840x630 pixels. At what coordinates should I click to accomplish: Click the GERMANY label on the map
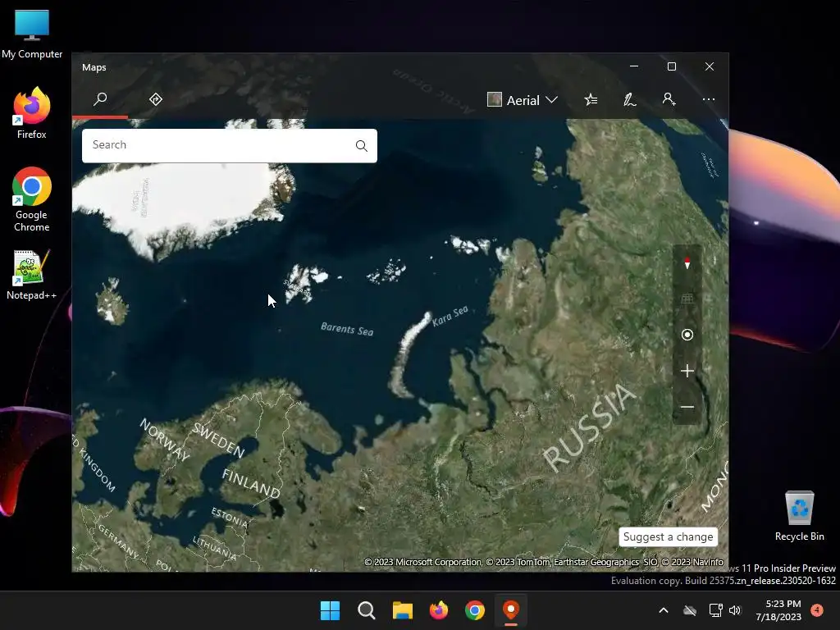(118, 541)
